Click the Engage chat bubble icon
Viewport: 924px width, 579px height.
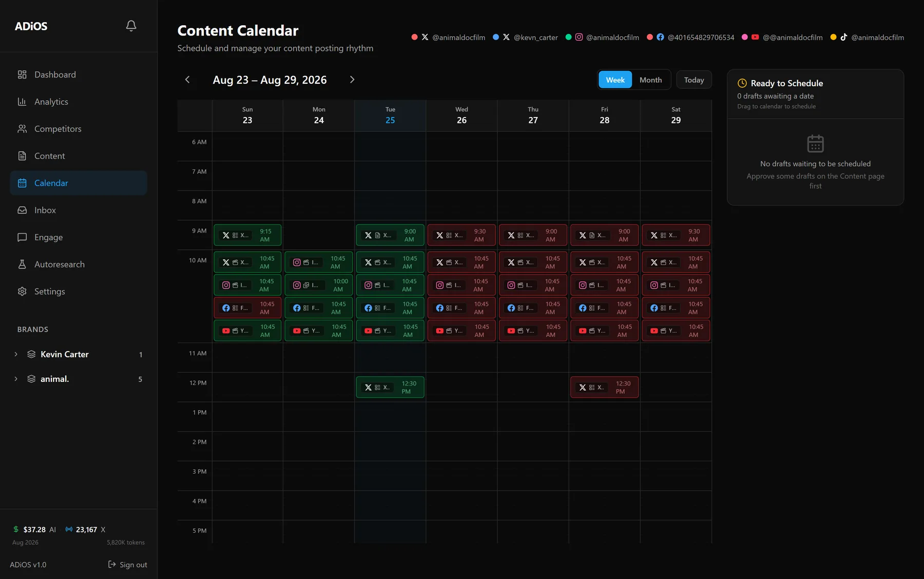(22, 237)
